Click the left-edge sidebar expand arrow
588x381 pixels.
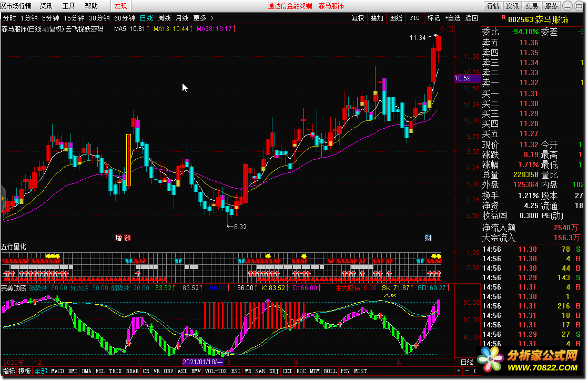point(3,199)
